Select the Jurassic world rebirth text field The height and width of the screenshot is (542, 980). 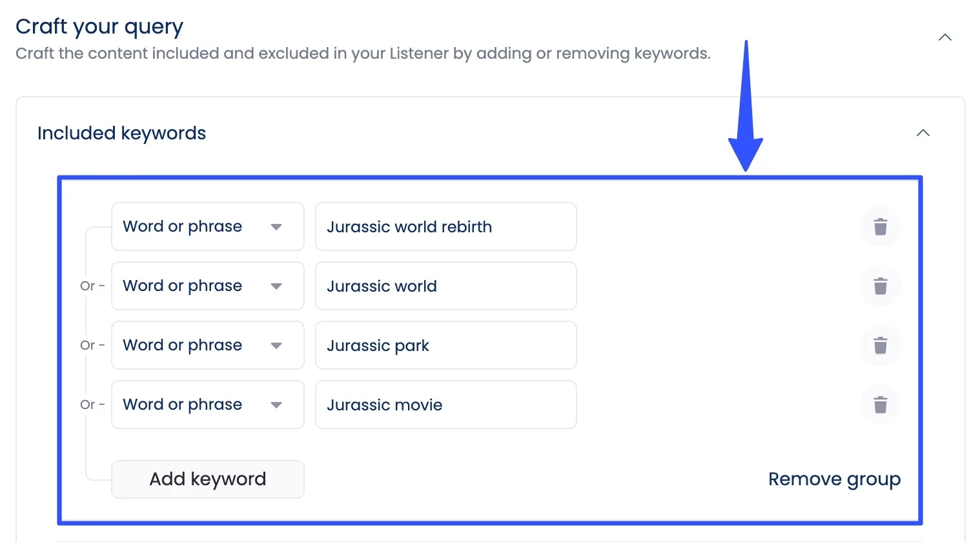(x=445, y=226)
